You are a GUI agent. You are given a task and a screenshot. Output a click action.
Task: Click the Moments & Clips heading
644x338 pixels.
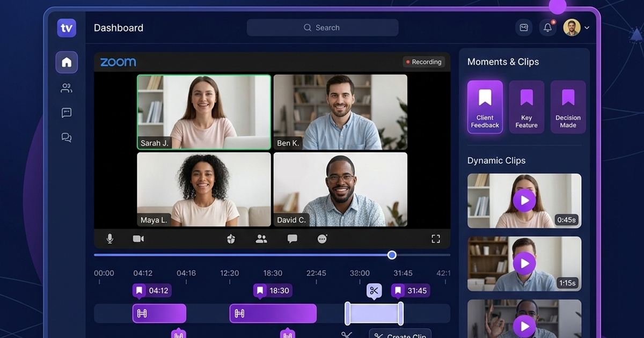pos(503,62)
